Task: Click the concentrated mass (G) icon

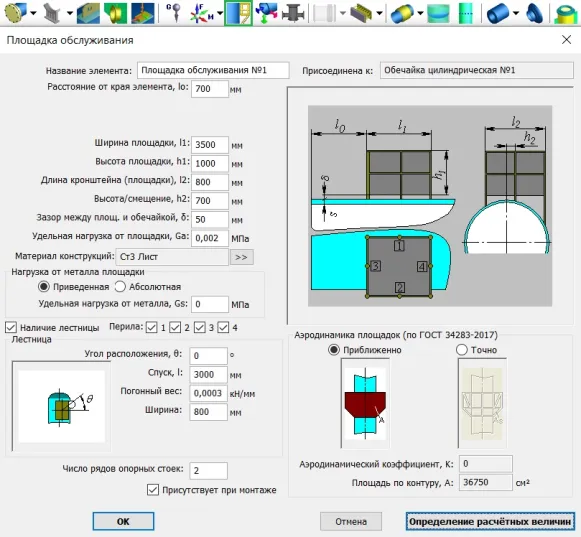Action: pyautogui.click(x=173, y=12)
